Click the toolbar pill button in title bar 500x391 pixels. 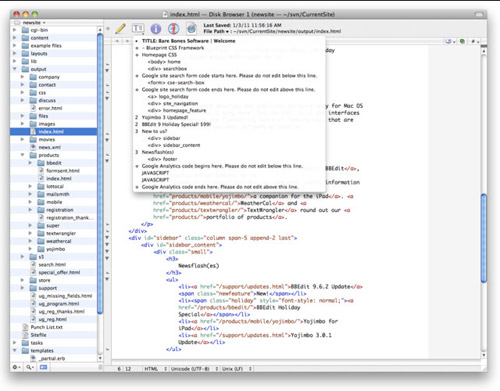click(x=479, y=14)
